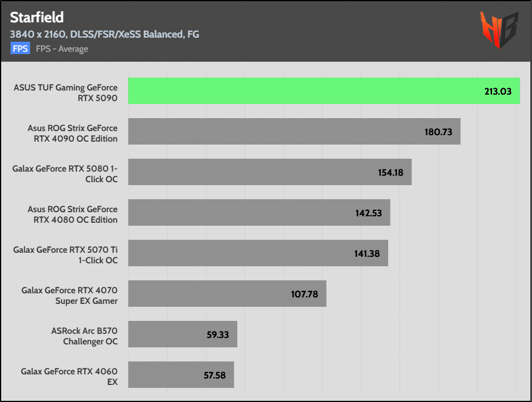Viewport: 532px width, 402px height.
Task: Click the 59.33 value
Action: click(218, 335)
